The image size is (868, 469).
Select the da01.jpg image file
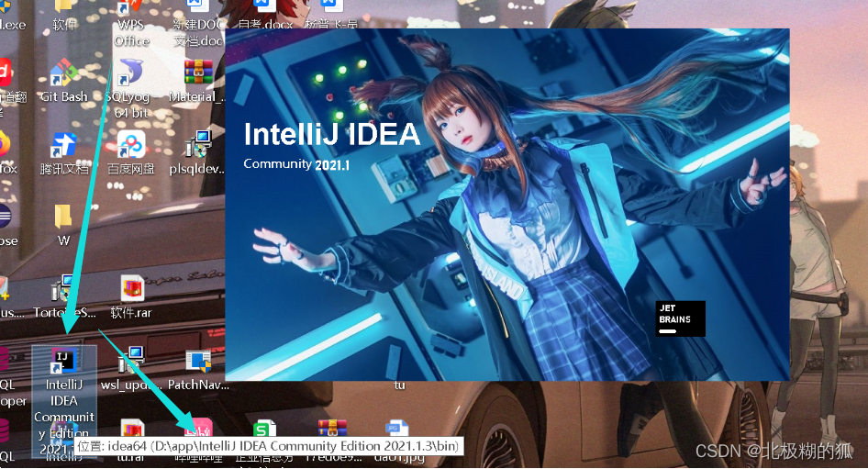397,430
